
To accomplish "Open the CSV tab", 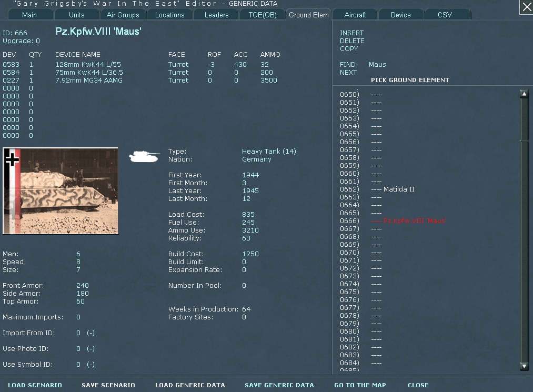I will pyautogui.click(x=445, y=15).
